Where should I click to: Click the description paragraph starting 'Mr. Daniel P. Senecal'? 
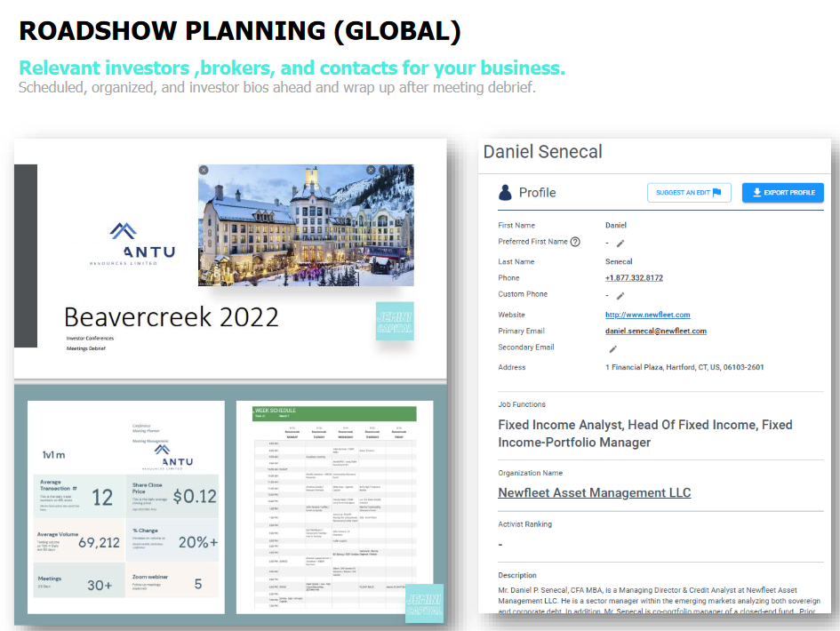coord(660,601)
